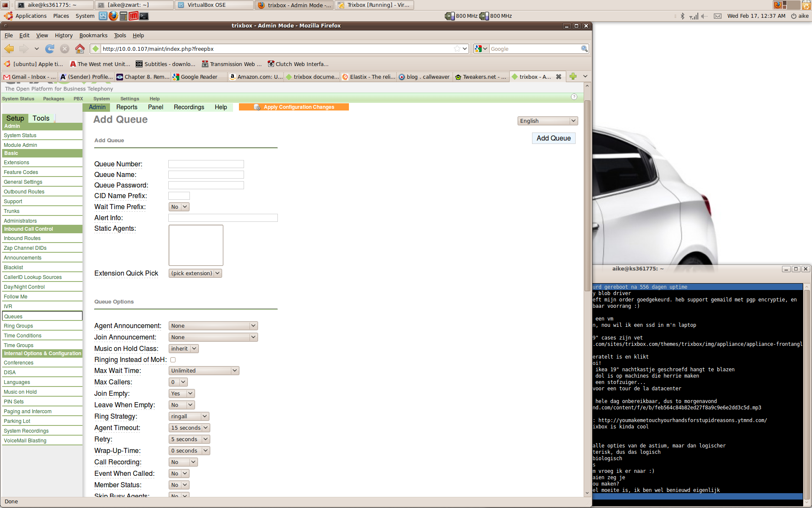The height and width of the screenshot is (508, 812).
Task: Open the Agent Timeout dropdown
Action: [x=189, y=428]
